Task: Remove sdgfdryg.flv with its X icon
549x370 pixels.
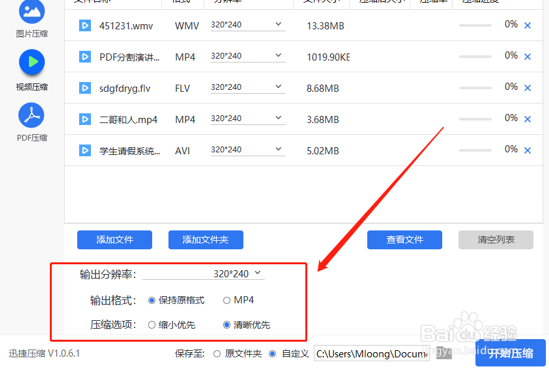Action: [x=527, y=88]
